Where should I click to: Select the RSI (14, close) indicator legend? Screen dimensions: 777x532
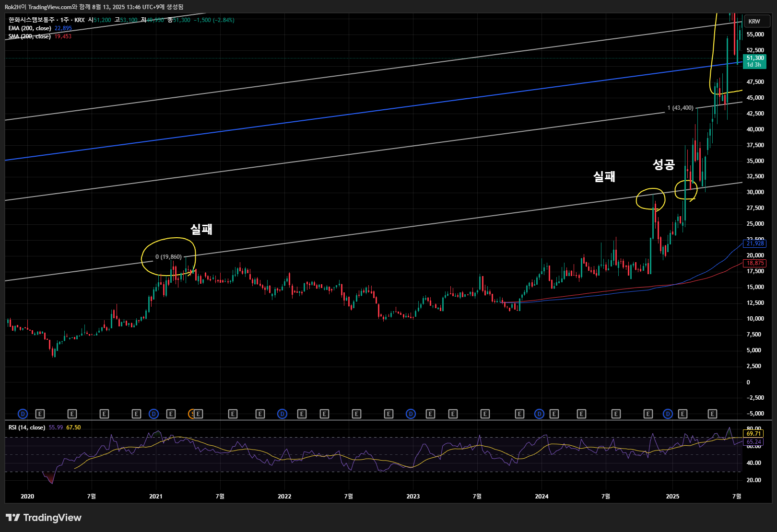pos(27,428)
